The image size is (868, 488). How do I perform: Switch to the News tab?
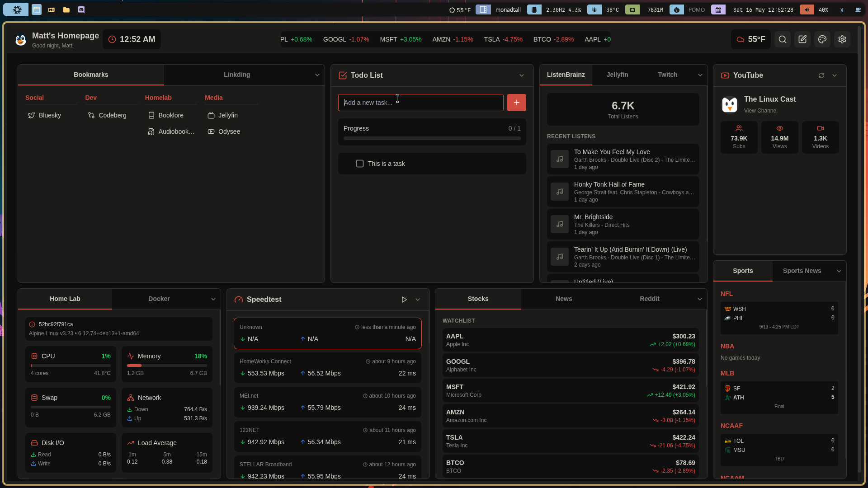coord(564,299)
